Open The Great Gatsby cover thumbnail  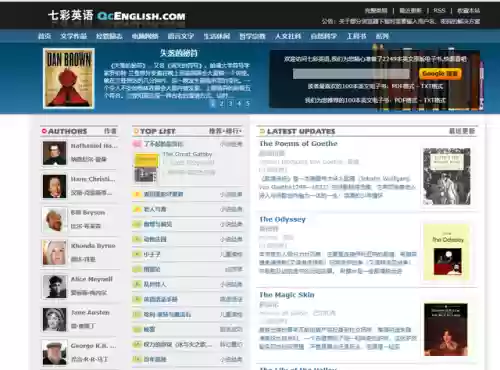pyautogui.click(x=146, y=168)
